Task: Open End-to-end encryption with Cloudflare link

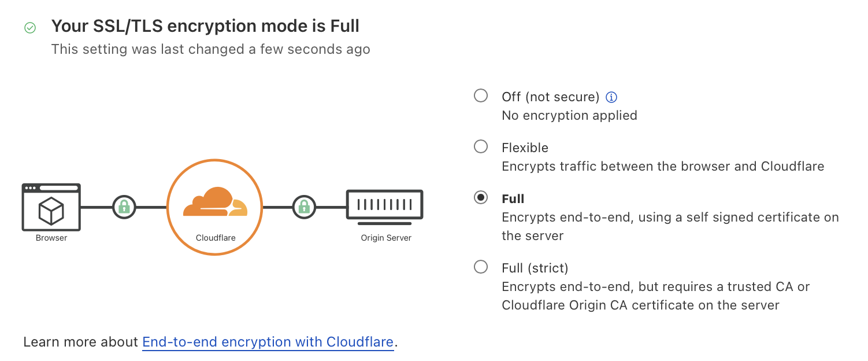Action: [268, 342]
